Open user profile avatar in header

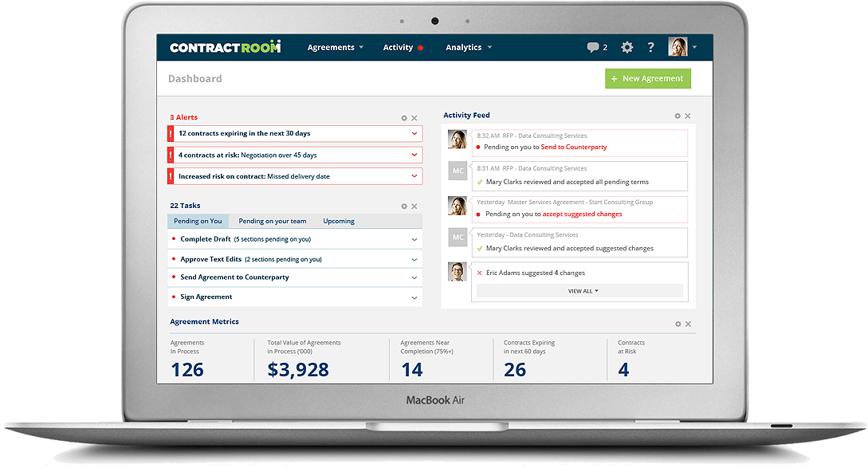pyautogui.click(x=678, y=46)
